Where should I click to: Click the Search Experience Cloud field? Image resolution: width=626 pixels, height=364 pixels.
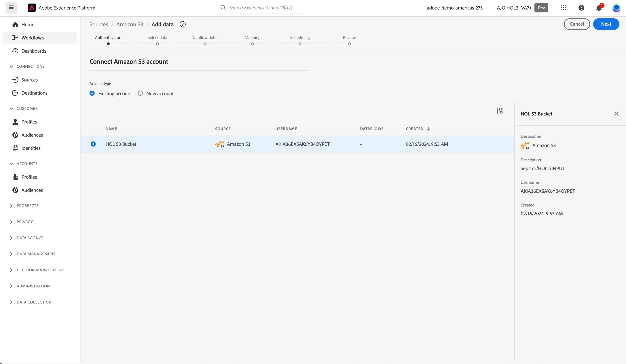tap(262, 8)
